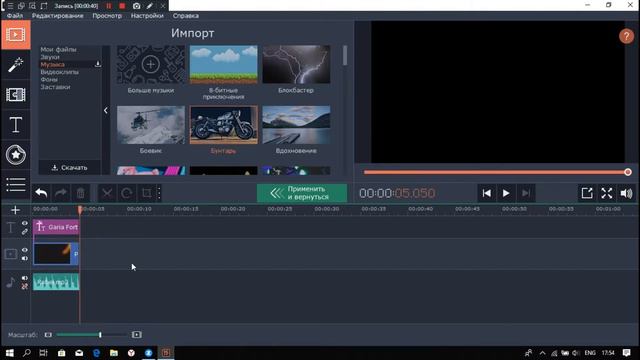640x360 pixels.
Task: Open the Titles text tab
Action: pos(16,125)
